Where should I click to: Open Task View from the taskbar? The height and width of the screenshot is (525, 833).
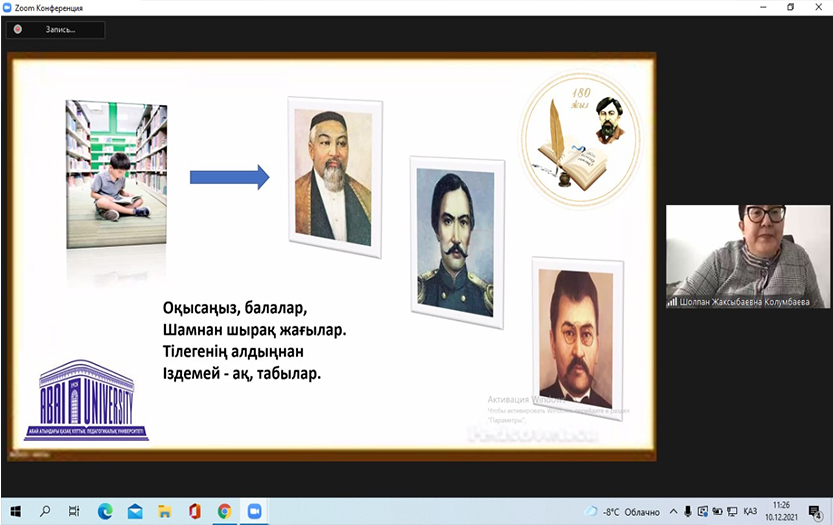(x=75, y=511)
